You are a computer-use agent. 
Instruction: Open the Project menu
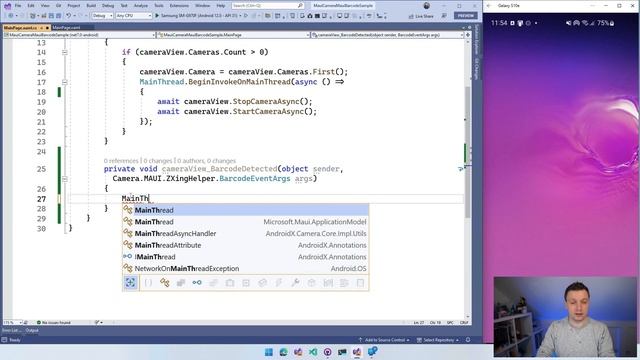point(73,6)
